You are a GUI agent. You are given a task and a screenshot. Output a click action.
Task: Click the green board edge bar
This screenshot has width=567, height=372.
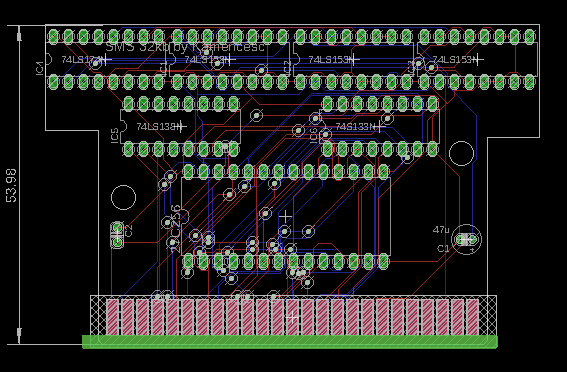click(290, 342)
